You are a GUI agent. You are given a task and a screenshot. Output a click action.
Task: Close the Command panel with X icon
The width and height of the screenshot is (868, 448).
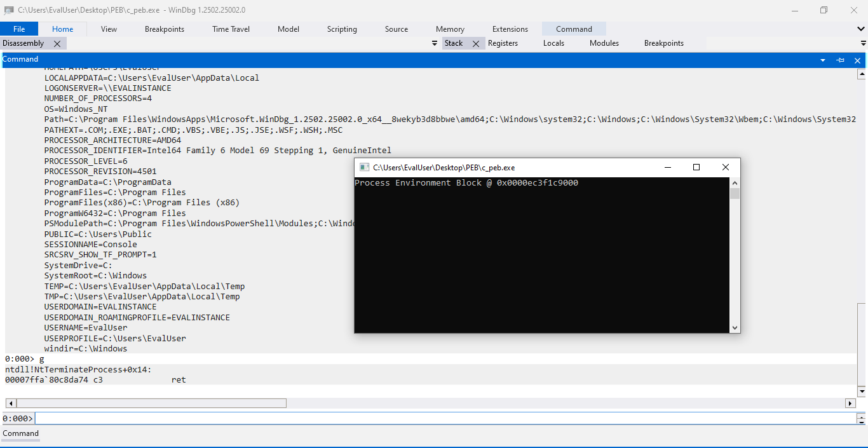857,60
